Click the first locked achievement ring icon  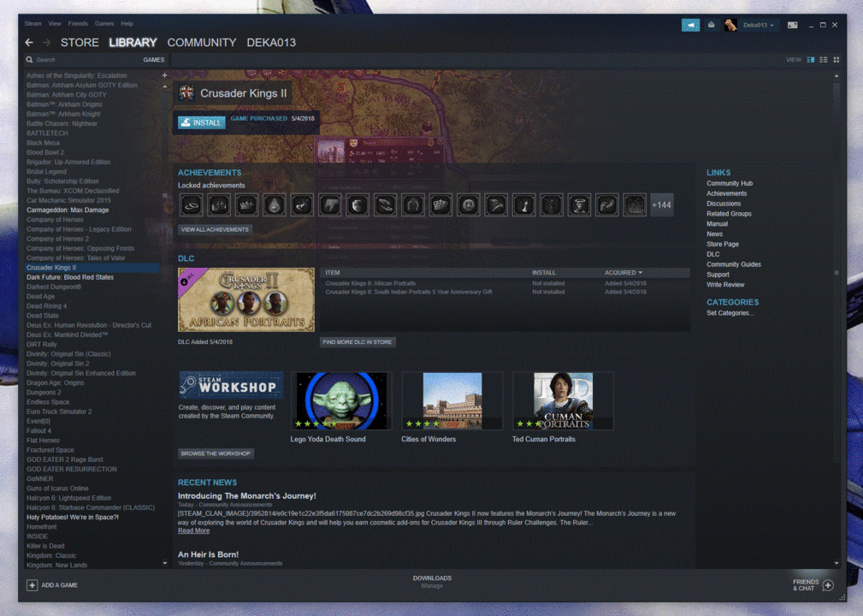tap(191, 205)
